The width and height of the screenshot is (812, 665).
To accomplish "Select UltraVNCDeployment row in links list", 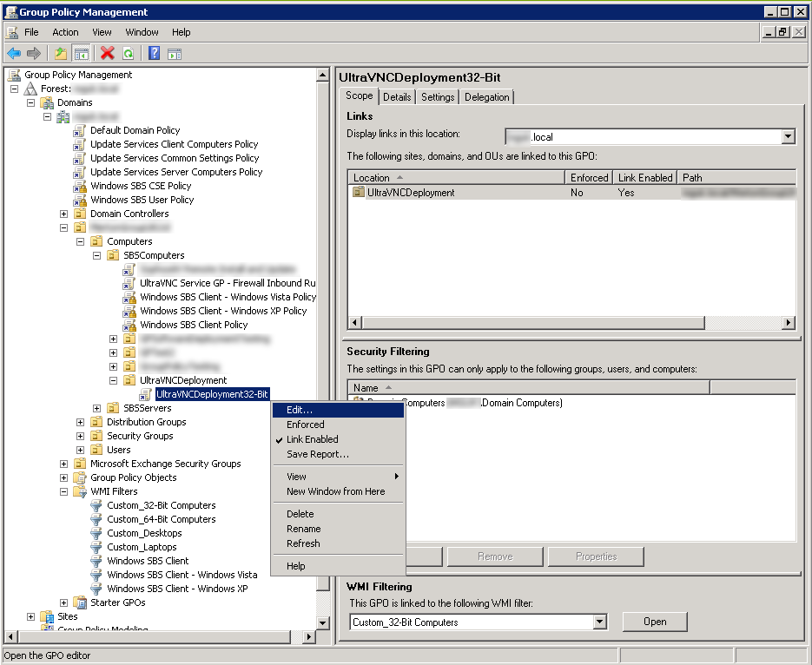I will tap(571, 193).
